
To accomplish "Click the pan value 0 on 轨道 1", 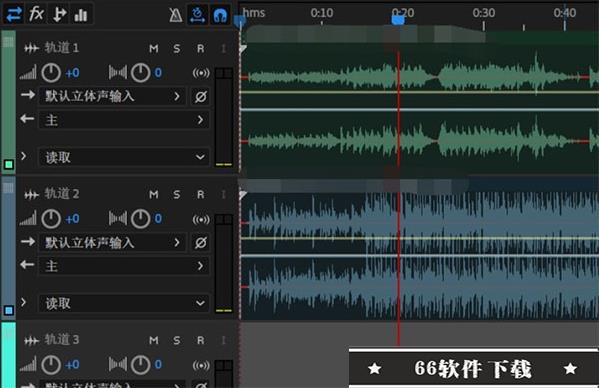I will [x=158, y=73].
